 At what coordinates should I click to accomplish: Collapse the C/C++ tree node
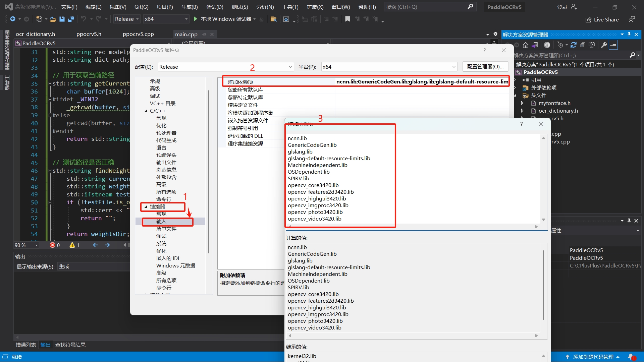point(146,111)
